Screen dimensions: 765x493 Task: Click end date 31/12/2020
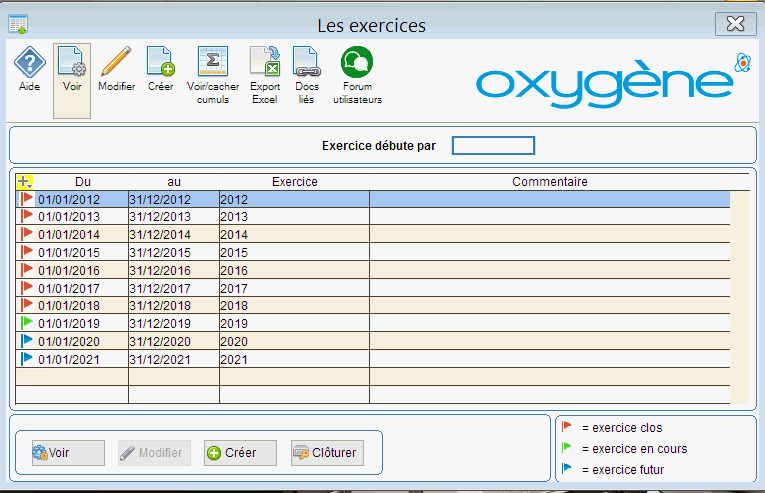point(160,342)
